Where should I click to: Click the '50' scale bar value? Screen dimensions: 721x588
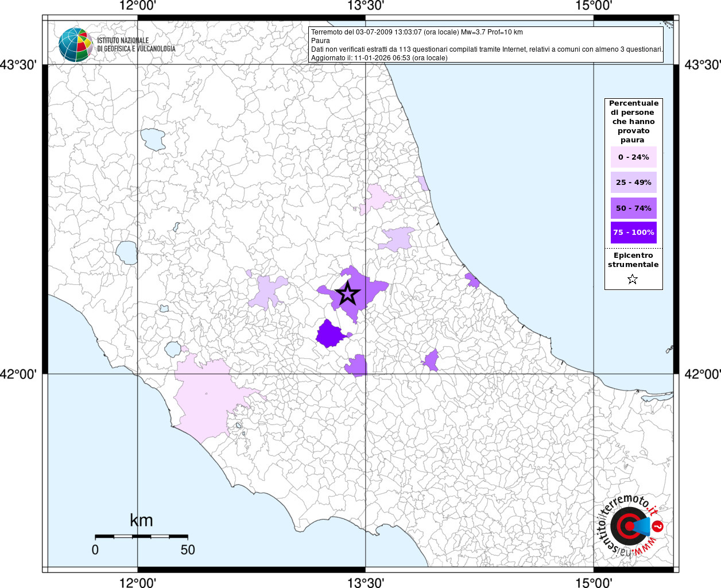pyautogui.click(x=188, y=550)
